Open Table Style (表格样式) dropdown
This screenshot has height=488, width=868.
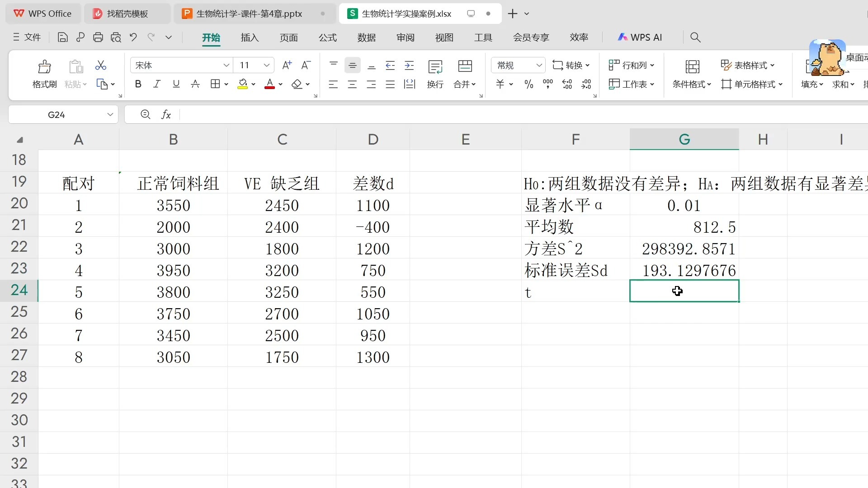[747, 66]
